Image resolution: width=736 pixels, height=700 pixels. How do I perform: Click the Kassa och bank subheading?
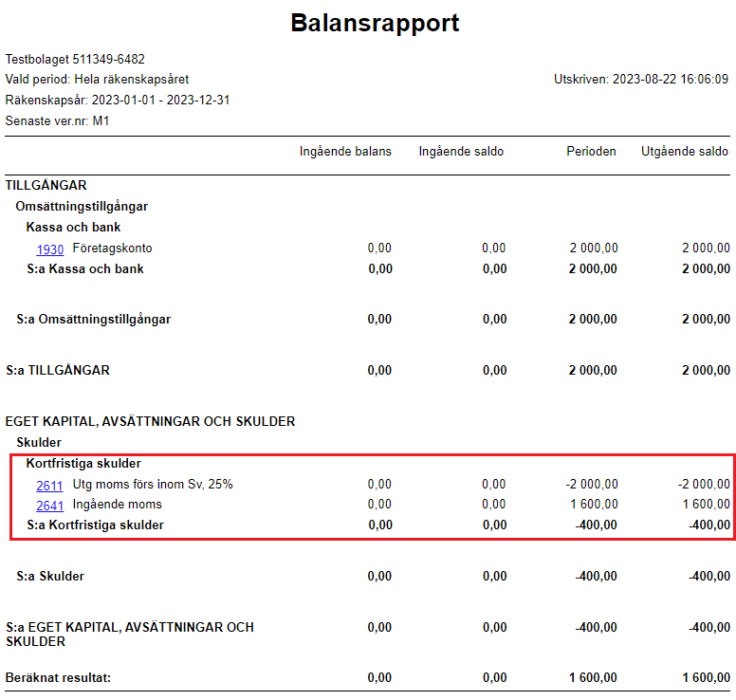tap(73, 227)
